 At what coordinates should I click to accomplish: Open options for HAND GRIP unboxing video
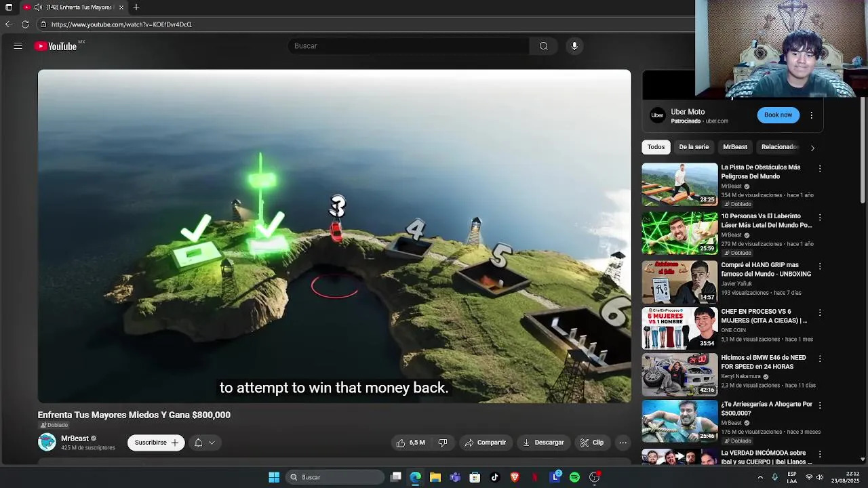[x=820, y=266]
